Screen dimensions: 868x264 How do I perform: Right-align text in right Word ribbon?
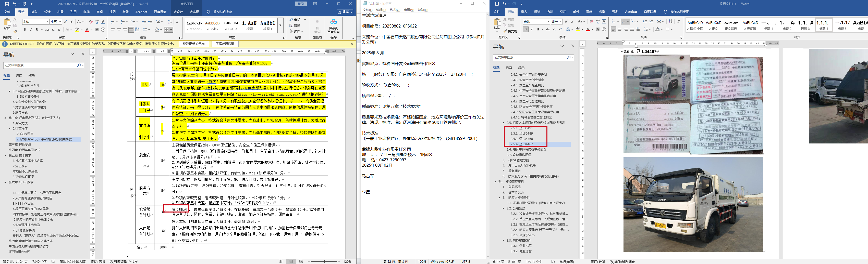click(x=626, y=30)
